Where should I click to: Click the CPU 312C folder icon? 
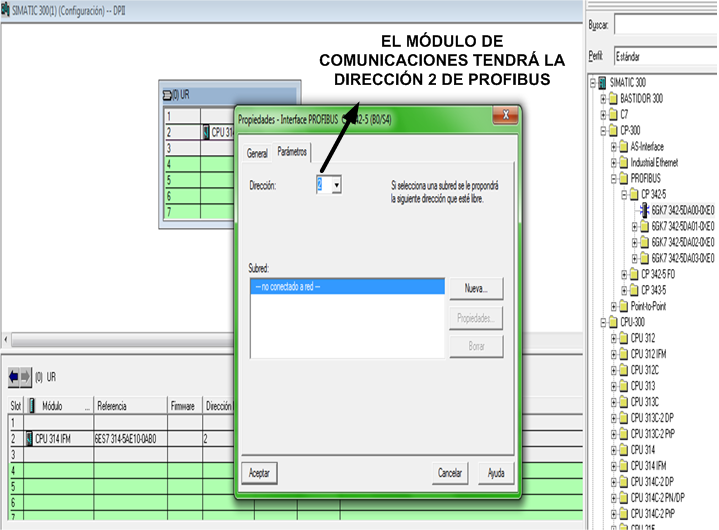click(x=624, y=370)
